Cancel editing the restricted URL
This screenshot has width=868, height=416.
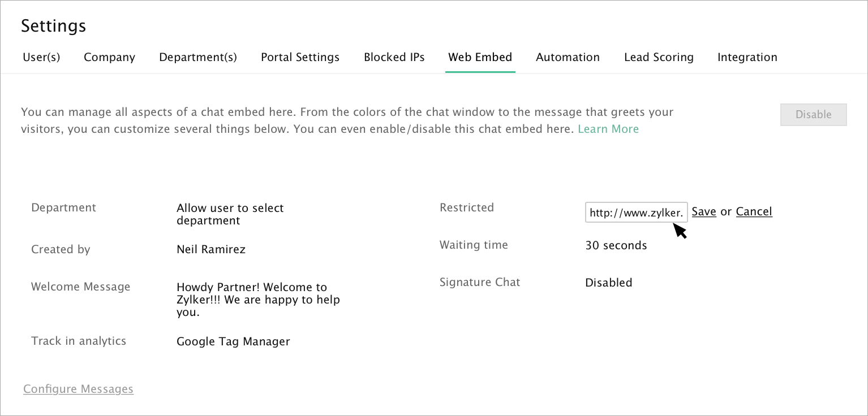click(x=754, y=211)
